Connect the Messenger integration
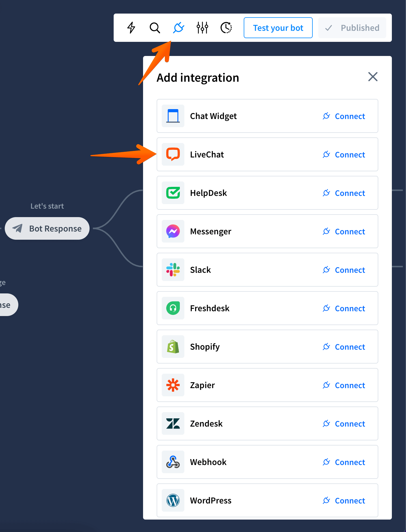Screen dimensions: 406x532 [x=344, y=232]
